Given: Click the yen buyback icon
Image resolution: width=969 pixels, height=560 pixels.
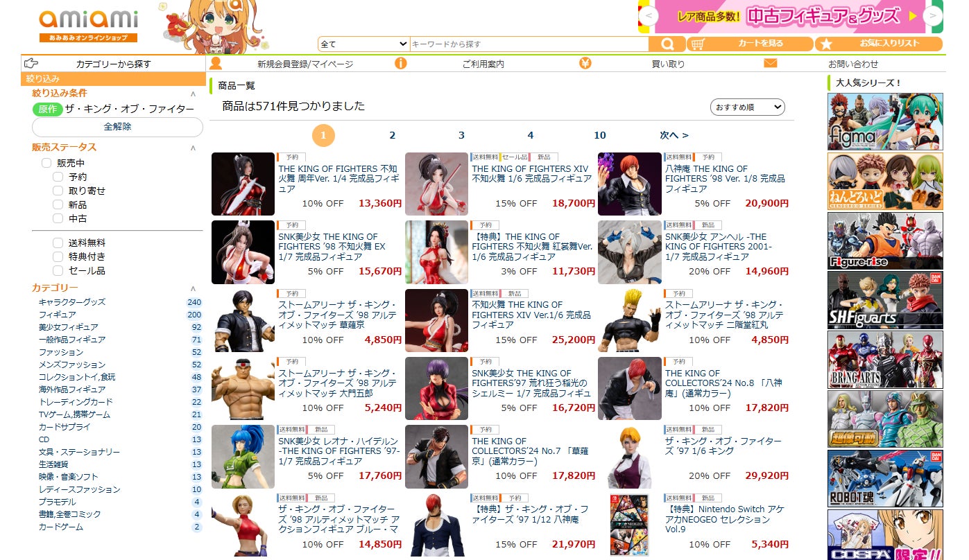Looking at the screenshot, I should pos(585,63).
